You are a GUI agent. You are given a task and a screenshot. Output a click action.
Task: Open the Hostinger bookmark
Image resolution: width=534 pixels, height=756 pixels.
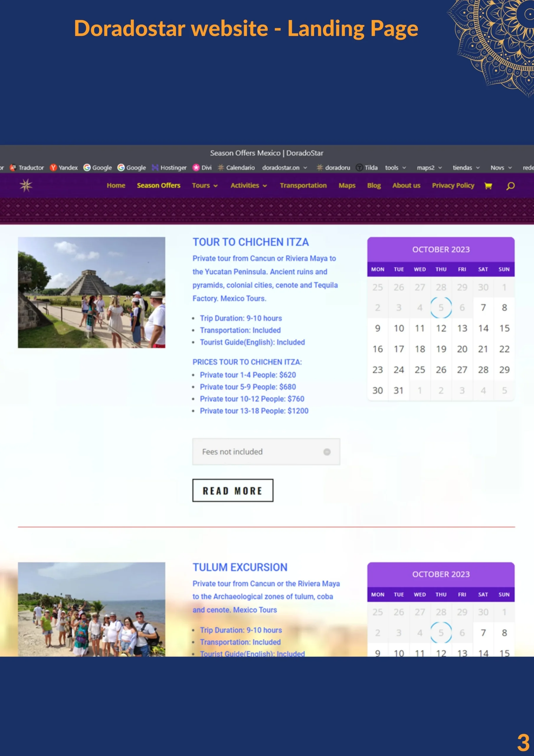[x=169, y=168]
